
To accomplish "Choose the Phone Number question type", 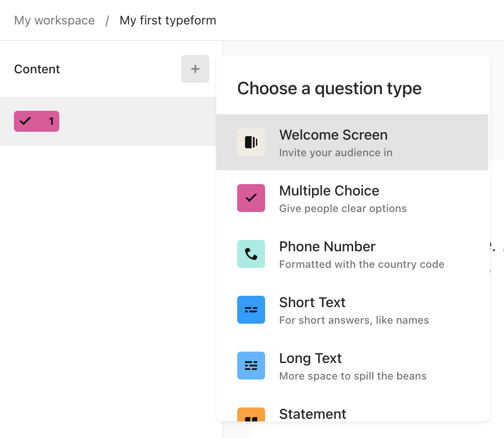I will 352,254.
